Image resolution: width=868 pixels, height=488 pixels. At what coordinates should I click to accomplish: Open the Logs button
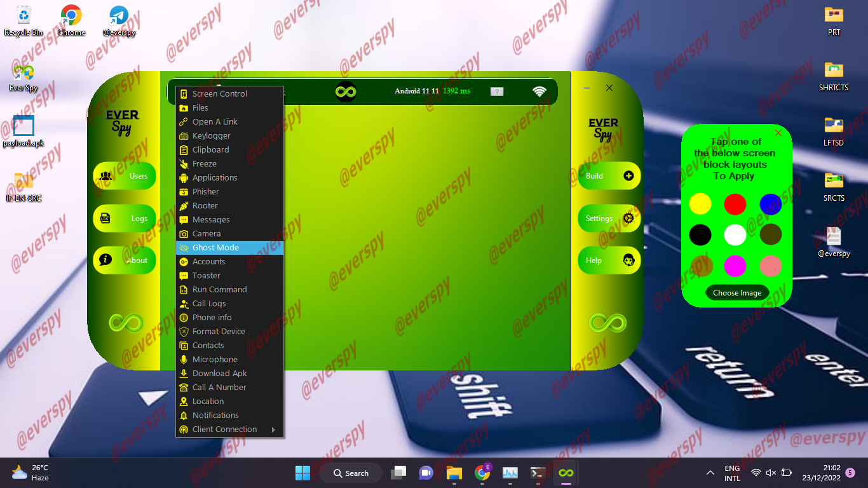125,218
